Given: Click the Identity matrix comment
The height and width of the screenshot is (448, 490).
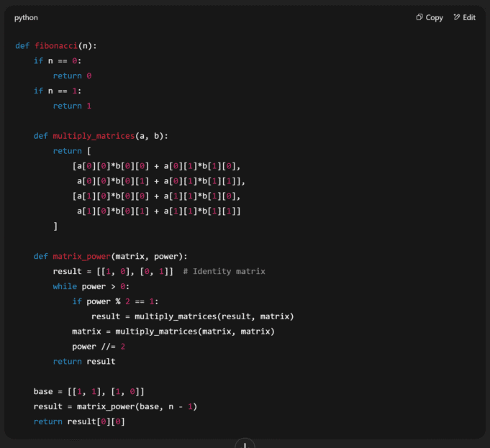Looking at the screenshot, I should pos(224,271).
